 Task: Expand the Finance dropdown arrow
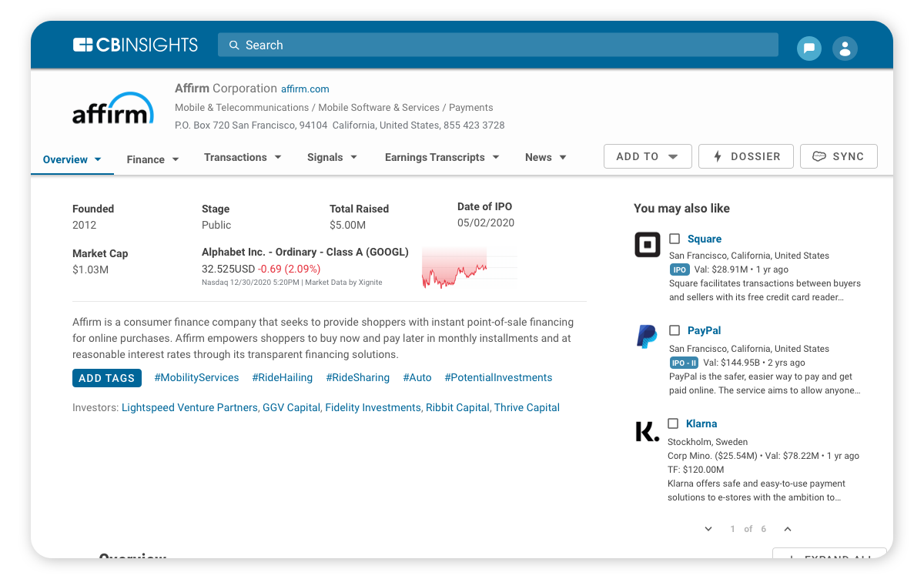[176, 159]
